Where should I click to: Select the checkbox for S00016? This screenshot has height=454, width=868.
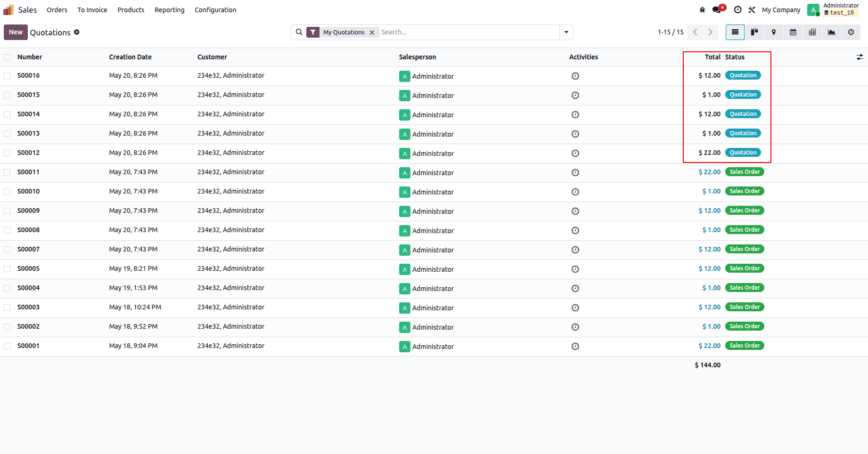tap(7, 76)
